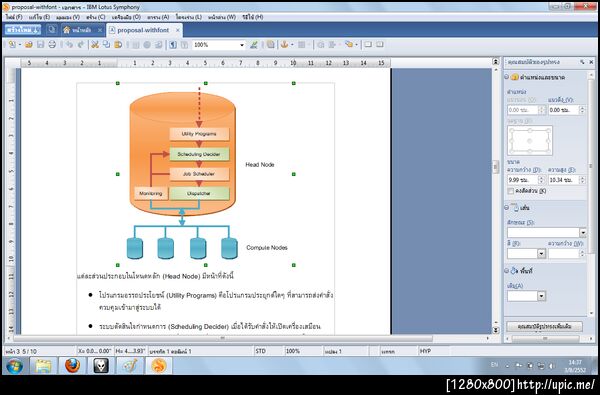Open Windows Explorer folder on taskbar
This screenshot has height=395, width=600.
coord(43,366)
